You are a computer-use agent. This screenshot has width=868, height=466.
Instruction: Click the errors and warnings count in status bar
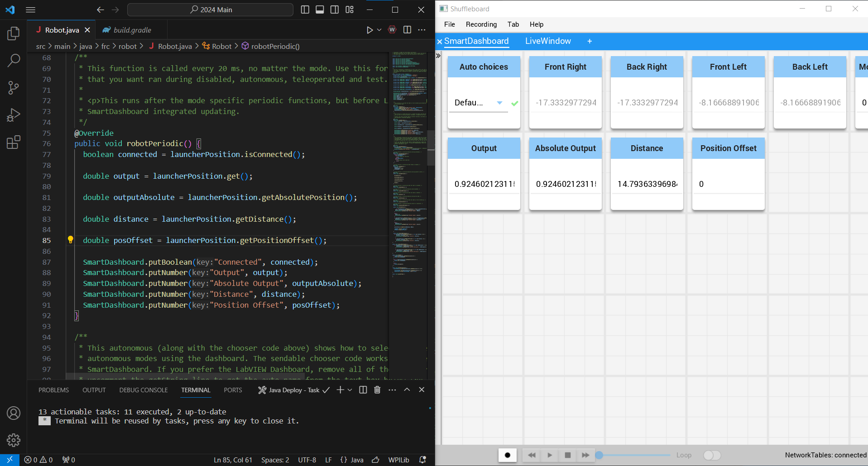click(38, 460)
